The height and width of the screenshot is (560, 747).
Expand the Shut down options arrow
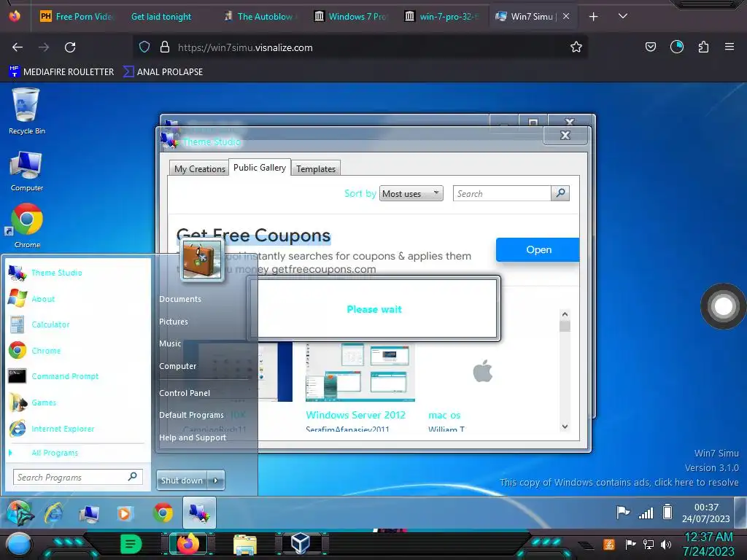click(x=216, y=481)
